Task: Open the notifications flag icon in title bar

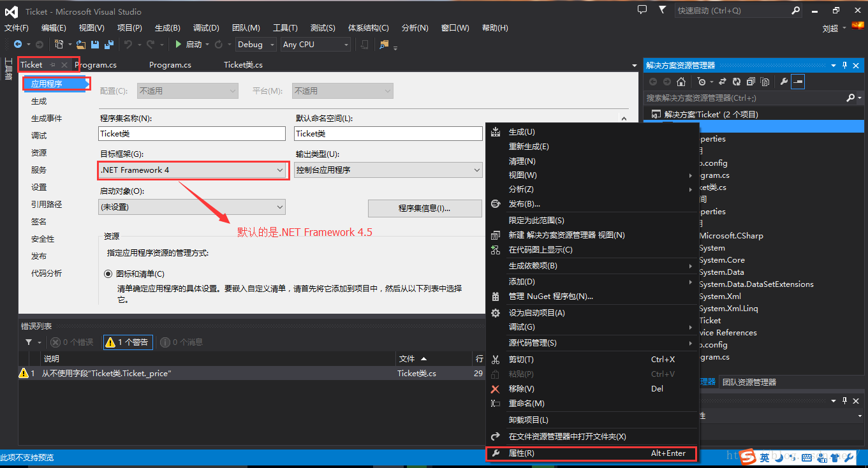Action: click(662, 10)
